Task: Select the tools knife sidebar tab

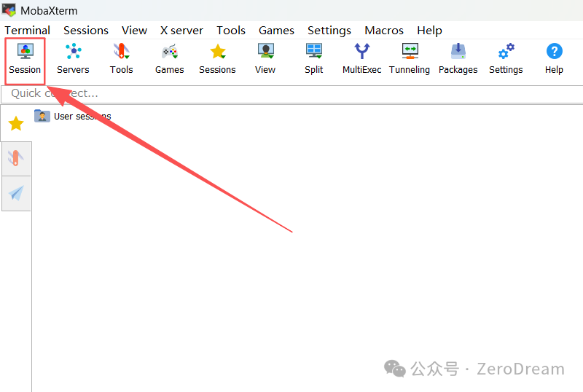Action: click(16, 158)
